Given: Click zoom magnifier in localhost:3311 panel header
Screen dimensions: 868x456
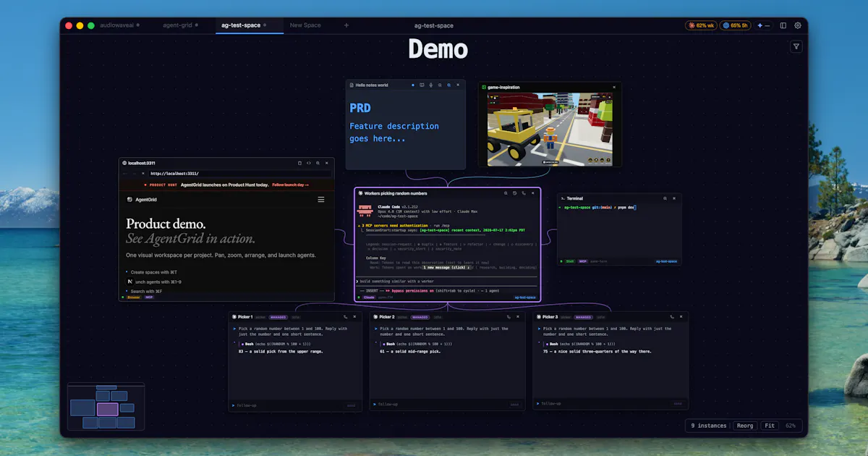Looking at the screenshot, I should (x=318, y=163).
